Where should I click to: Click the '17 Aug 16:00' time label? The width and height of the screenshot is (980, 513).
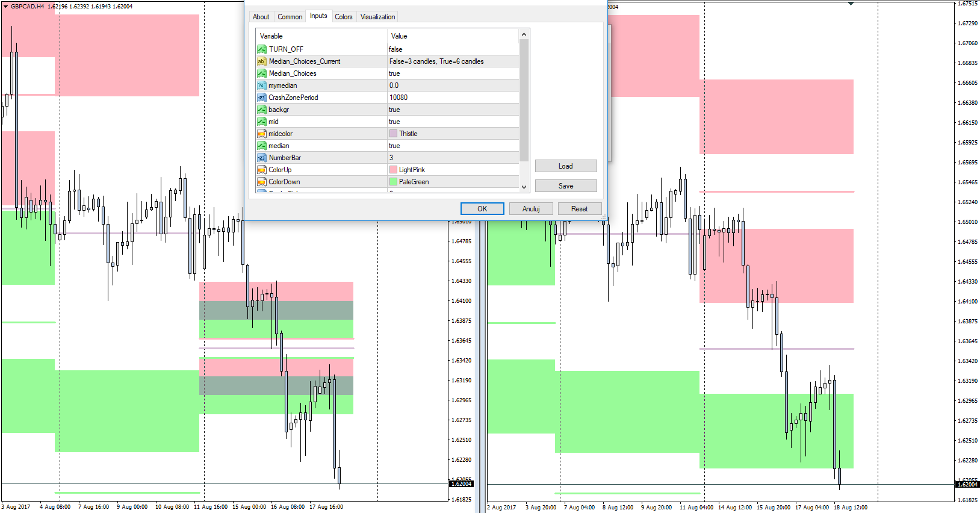[x=326, y=507]
